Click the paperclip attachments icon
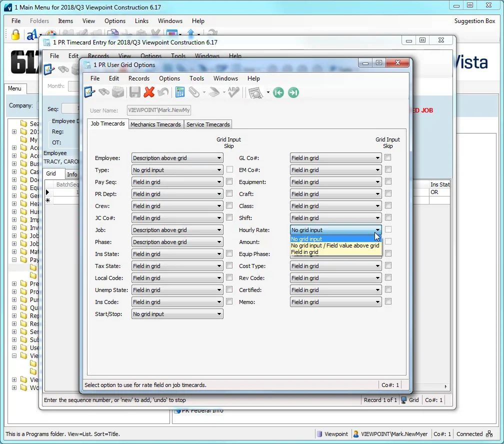Screen dimensions: 504x444 click(194, 92)
